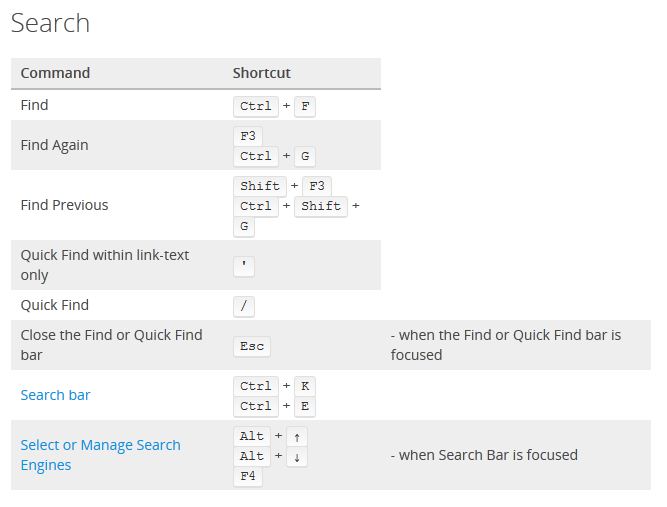
Task: Click the down arrow key badge
Action: coord(298,456)
